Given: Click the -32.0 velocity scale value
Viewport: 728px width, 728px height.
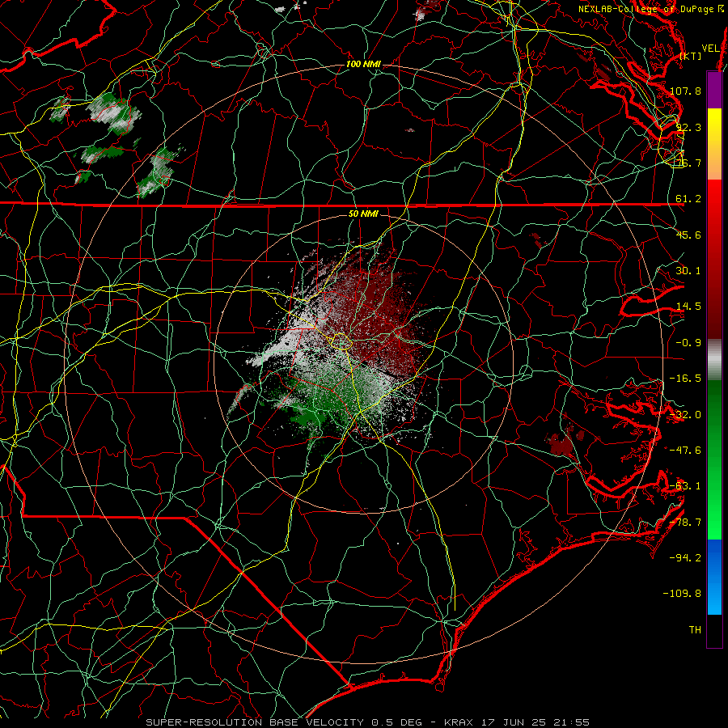Looking at the screenshot, I should click(x=685, y=415).
